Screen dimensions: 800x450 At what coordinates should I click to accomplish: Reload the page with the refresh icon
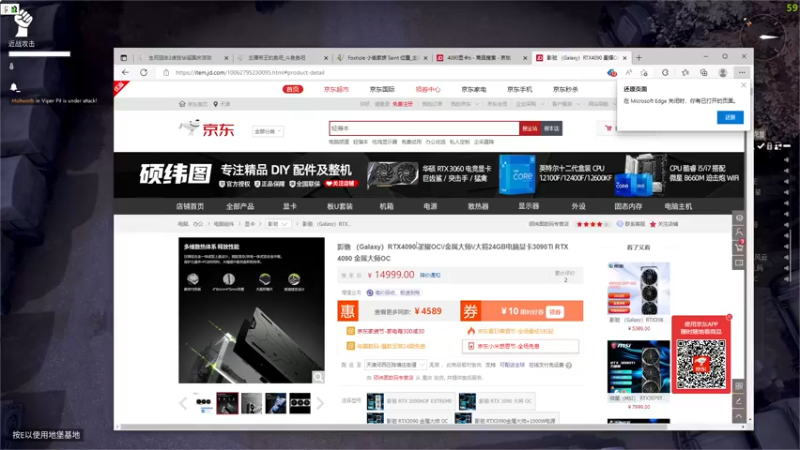[x=144, y=72]
